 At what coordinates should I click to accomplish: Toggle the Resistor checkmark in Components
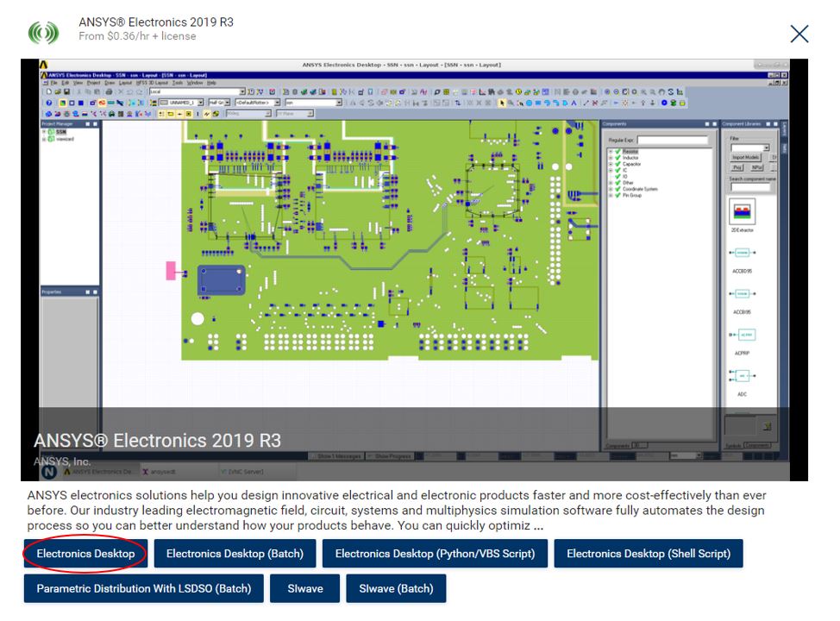click(x=617, y=152)
